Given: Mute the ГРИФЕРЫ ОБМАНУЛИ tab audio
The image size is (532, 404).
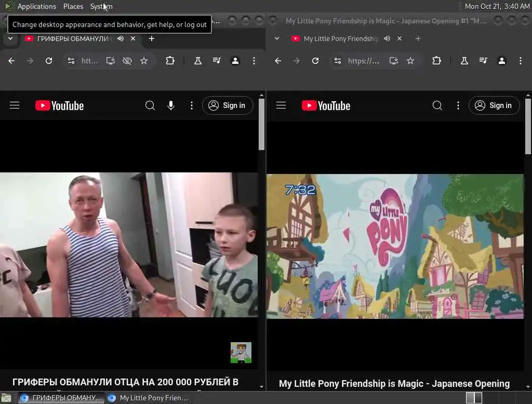Looking at the screenshot, I should [121, 38].
